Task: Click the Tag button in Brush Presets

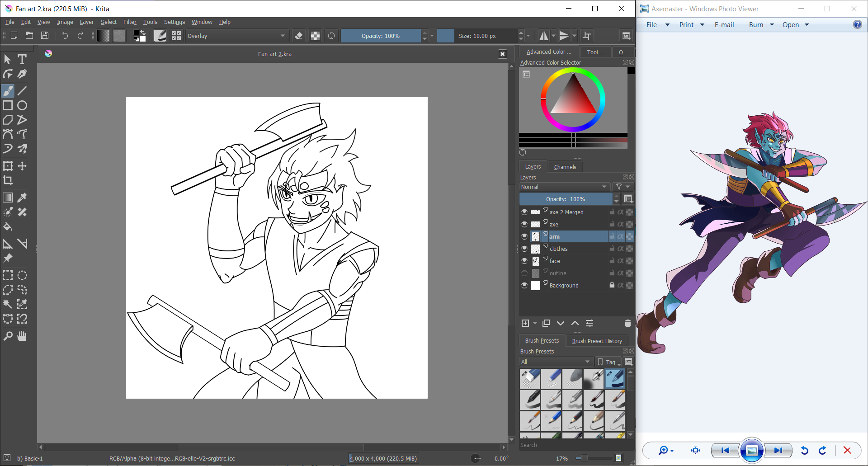Action: pyautogui.click(x=609, y=362)
